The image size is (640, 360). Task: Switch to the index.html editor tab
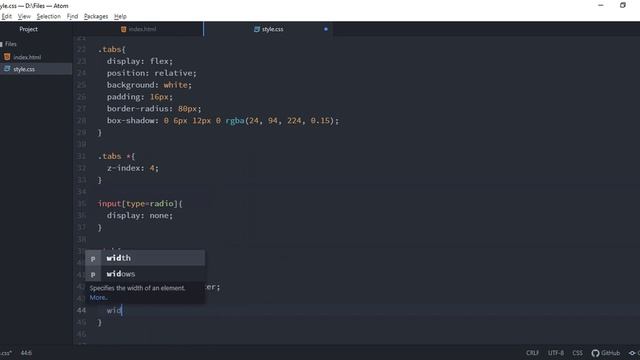(x=138, y=29)
